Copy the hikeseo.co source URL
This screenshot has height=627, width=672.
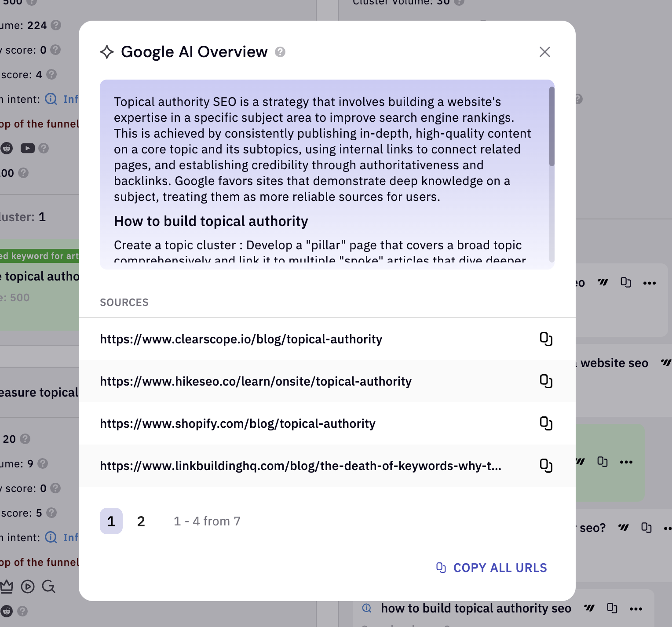[546, 381]
